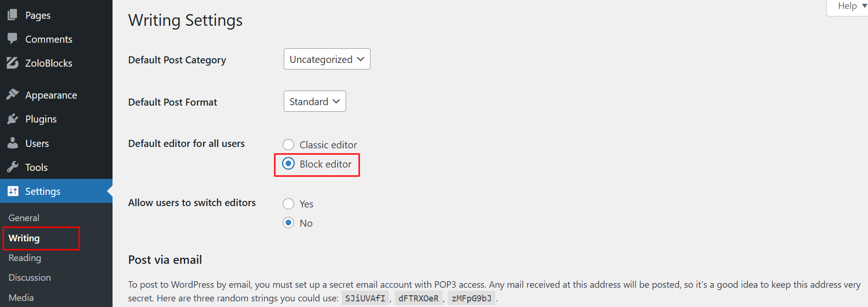Open the Media settings page
The image size is (868, 307).
21,298
